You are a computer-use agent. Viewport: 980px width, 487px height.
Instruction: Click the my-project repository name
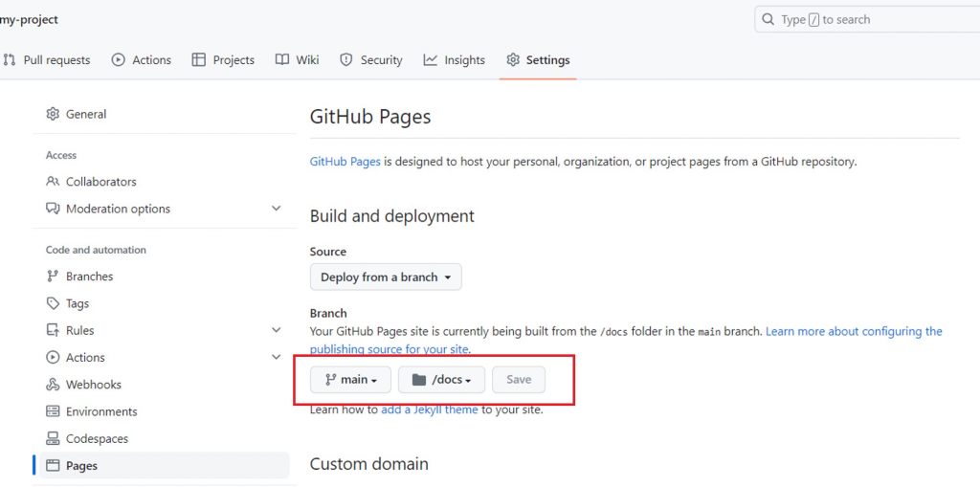pos(29,19)
